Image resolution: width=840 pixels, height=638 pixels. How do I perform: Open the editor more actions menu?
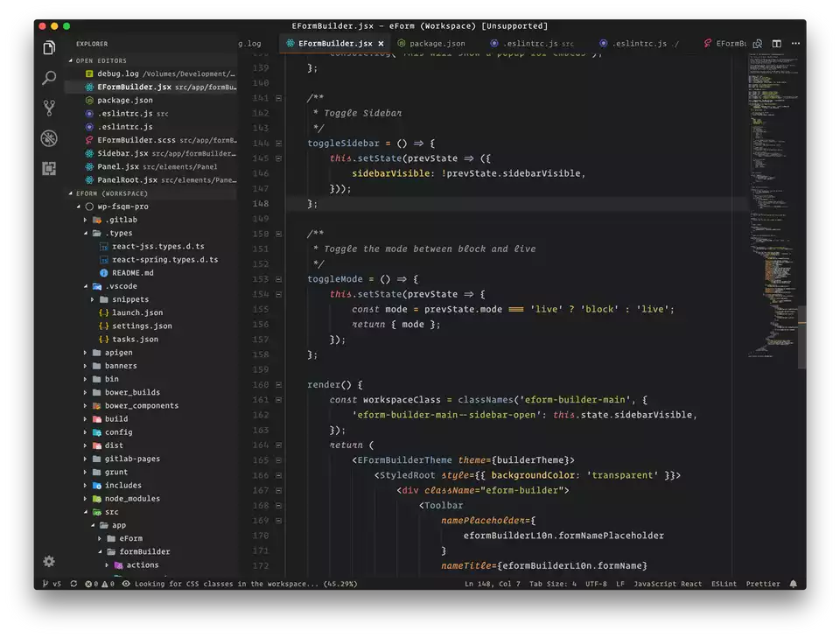[x=795, y=44]
